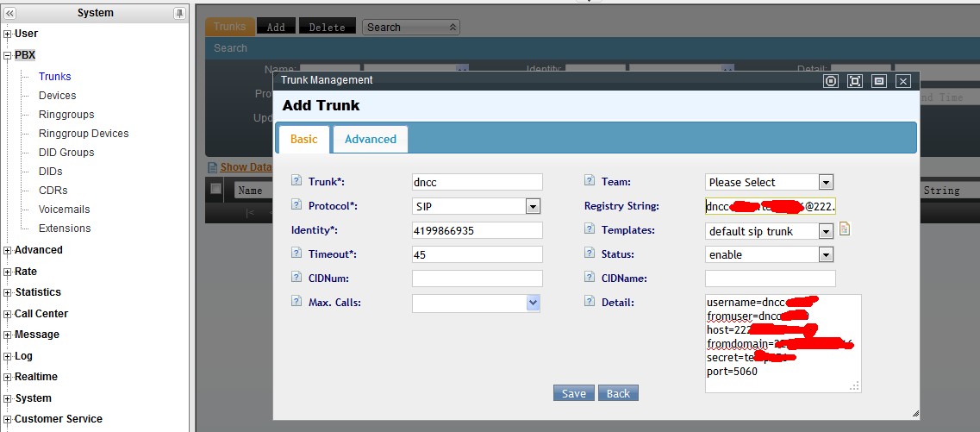Collapse the System sidebar with double-arrow icon
980x432 pixels.
9,13
